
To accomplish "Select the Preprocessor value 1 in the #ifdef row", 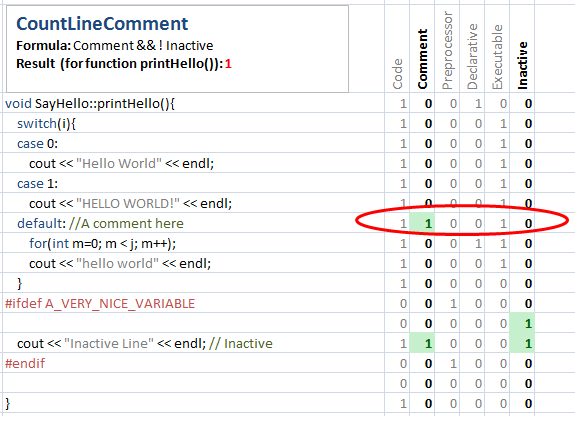I will [x=454, y=303].
